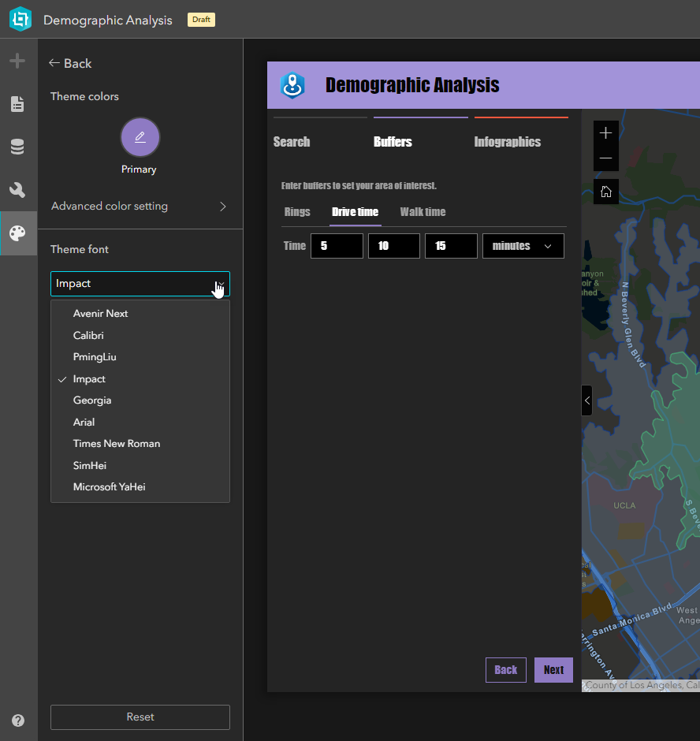Open the Settings tools panel
Viewport: 700px width, 741px height.
pos(18,188)
